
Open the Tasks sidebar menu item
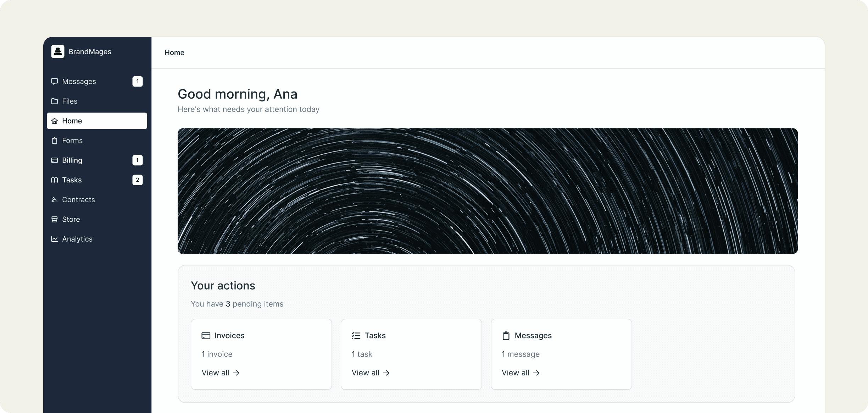point(72,180)
